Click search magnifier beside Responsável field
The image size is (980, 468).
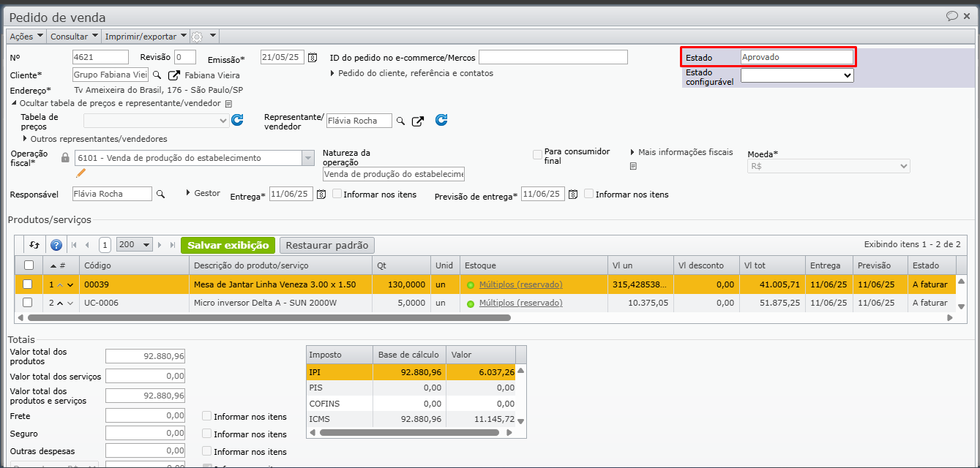coord(160,194)
